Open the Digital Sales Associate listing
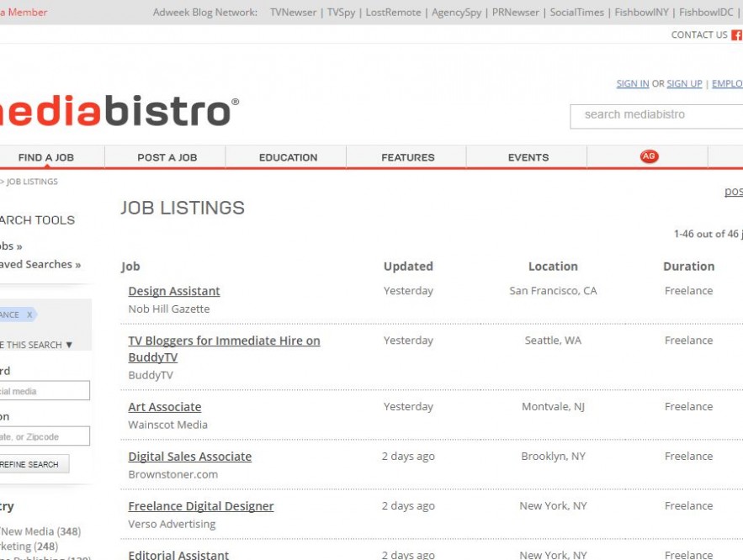This screenshot has height=560, width=743. [x=189, y=457]
